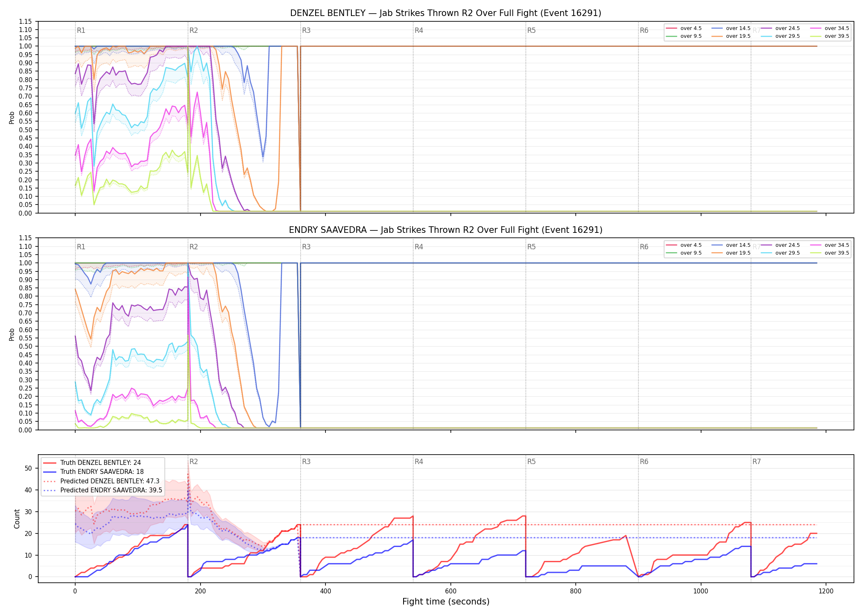This screenshot has width=863, height=616.
Task: Click dotted red swatch beside 'Predicted DENZEL BENTLEY'
Action: pos(50,481)
